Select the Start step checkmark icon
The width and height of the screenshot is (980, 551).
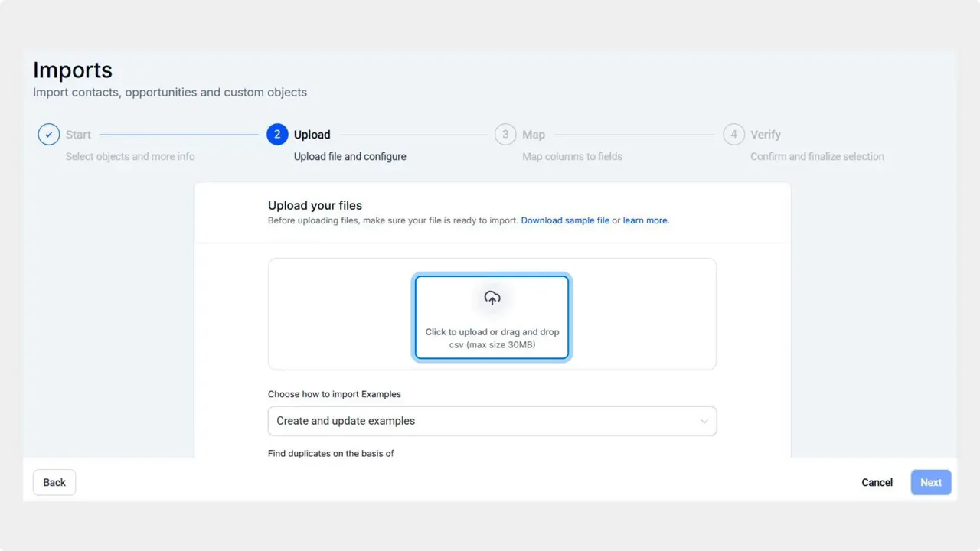click(48, 134)
